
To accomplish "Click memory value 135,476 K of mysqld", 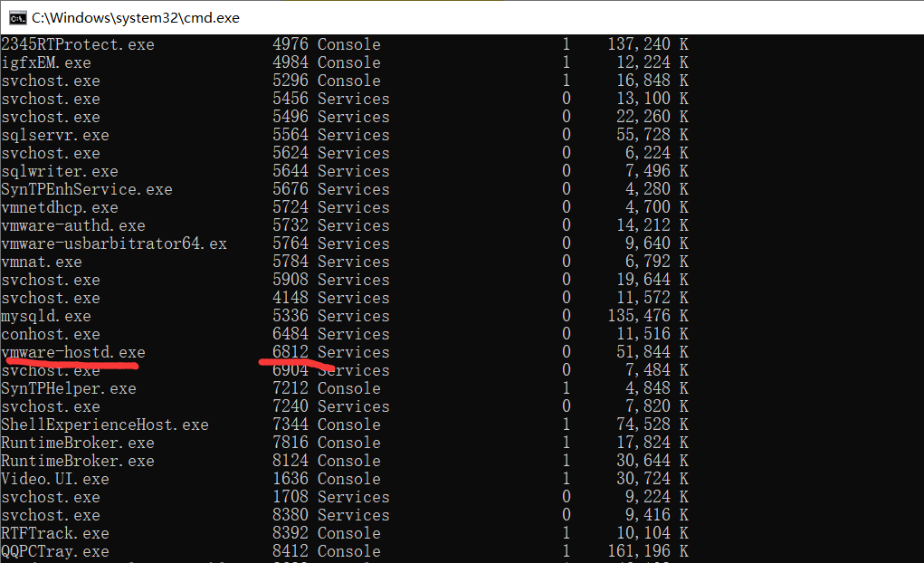I will click(x=648, y=316).
